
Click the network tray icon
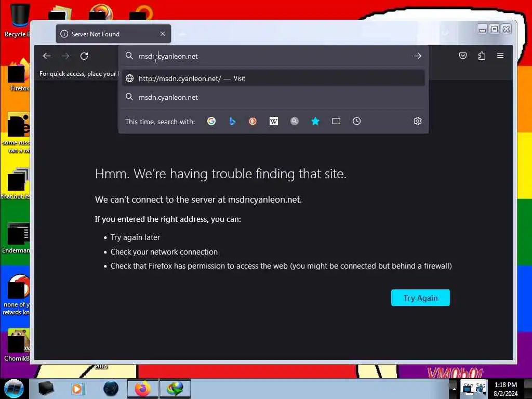point(468,389)
